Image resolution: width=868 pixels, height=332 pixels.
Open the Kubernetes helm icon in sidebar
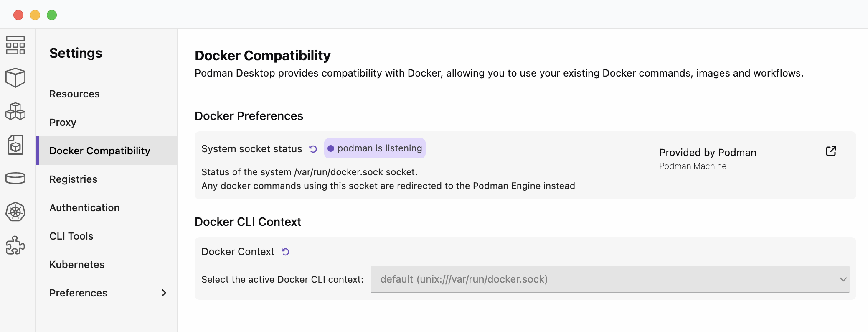click(x=15, y=212)
